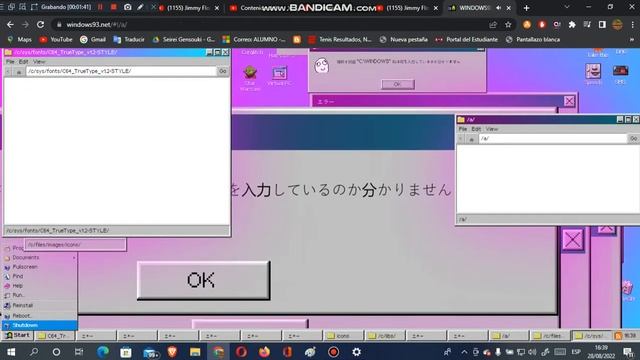Launch Brave browser from the taskbar
Image resolution: width=640 pixels, height=360 pixels.
pyautogui.click(x=172, y=352)
